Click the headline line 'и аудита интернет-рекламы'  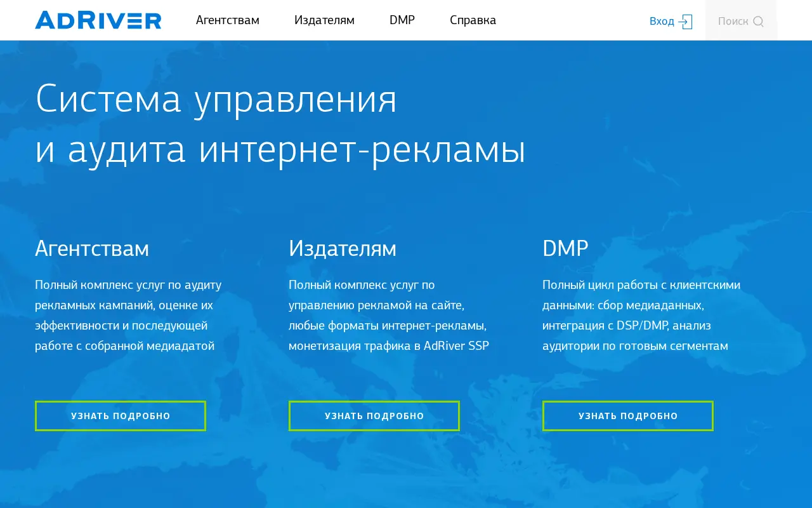click(280, 150)
